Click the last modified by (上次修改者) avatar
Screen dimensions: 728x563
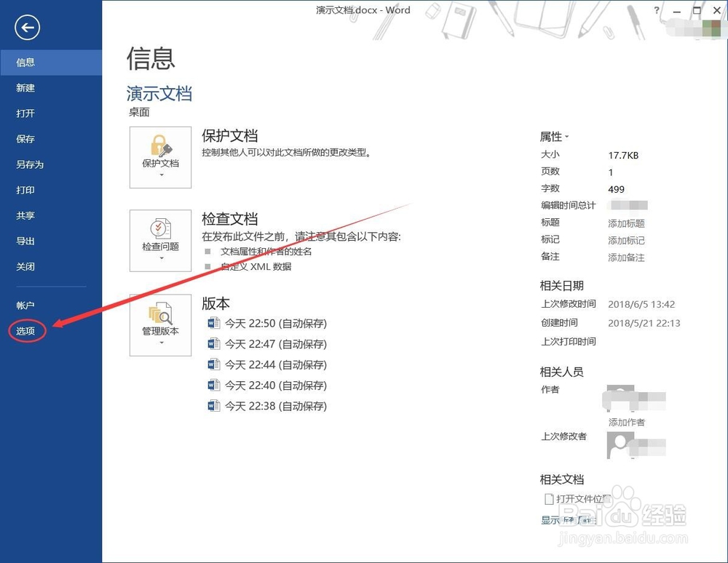(620, 445)
